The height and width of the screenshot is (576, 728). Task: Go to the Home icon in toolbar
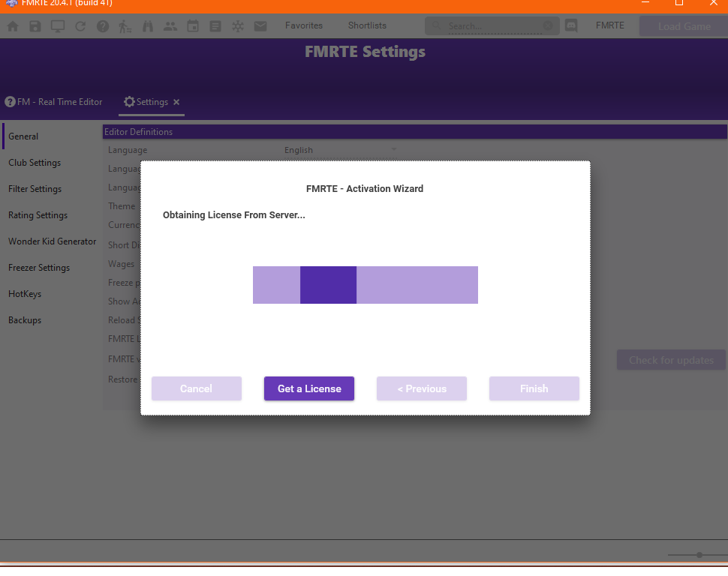(13, 26)
